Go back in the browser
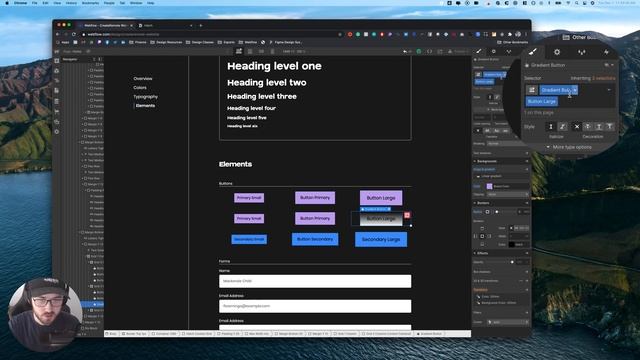 point(58,34)
